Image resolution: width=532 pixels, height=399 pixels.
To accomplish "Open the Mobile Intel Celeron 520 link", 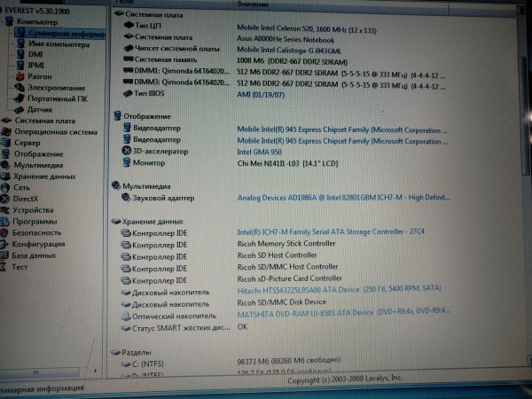I will 303,27.
